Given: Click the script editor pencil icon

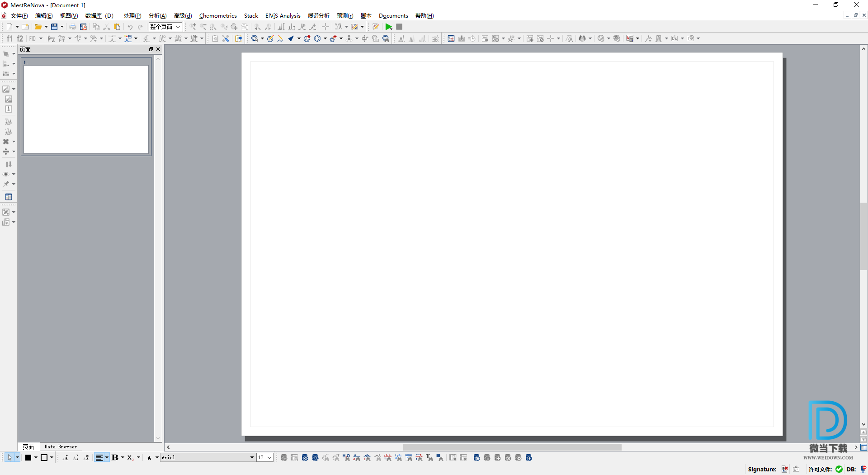Looking at the screenshot, I should point(376,27).
